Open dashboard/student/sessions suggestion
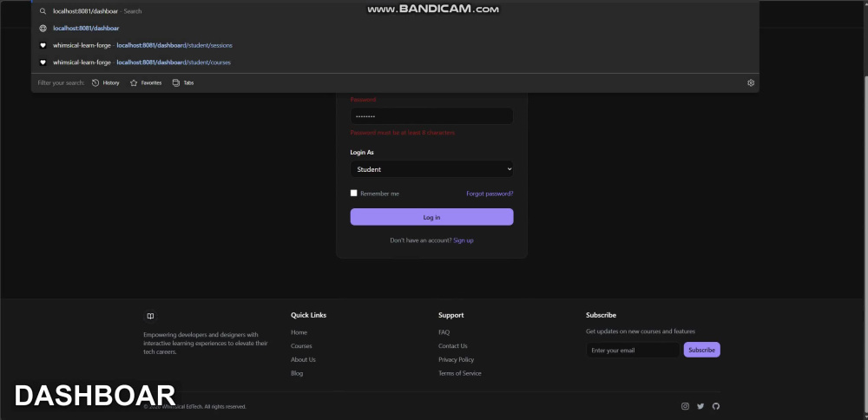The height and width of the screenshot is (420, 868). [x=395, y=45]
